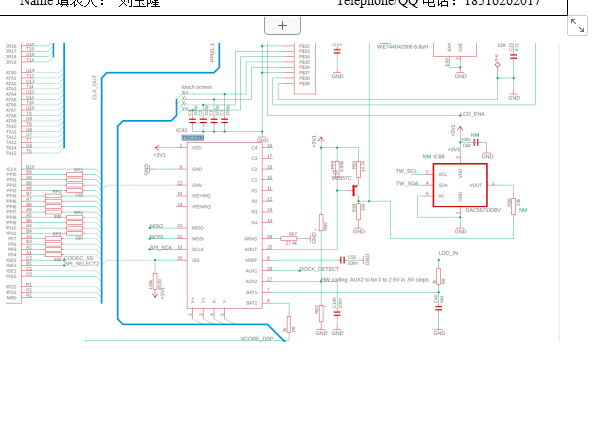This screenshot has width=611, height=426.
Task: Click the IC92 designator label
Action: click(182, 131)
